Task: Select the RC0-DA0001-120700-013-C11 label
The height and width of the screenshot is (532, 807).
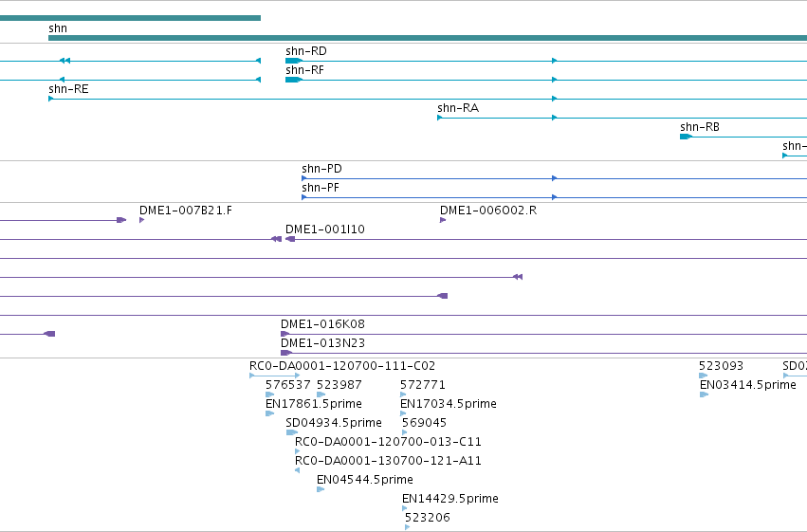Action: (x=388, y=442)
